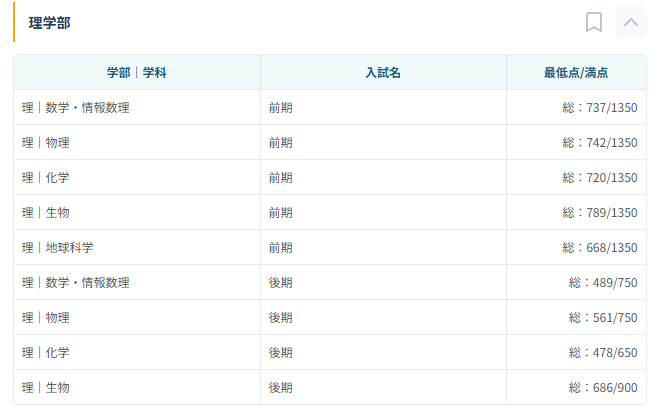Click the score 総：478/650

pos(603,353)
